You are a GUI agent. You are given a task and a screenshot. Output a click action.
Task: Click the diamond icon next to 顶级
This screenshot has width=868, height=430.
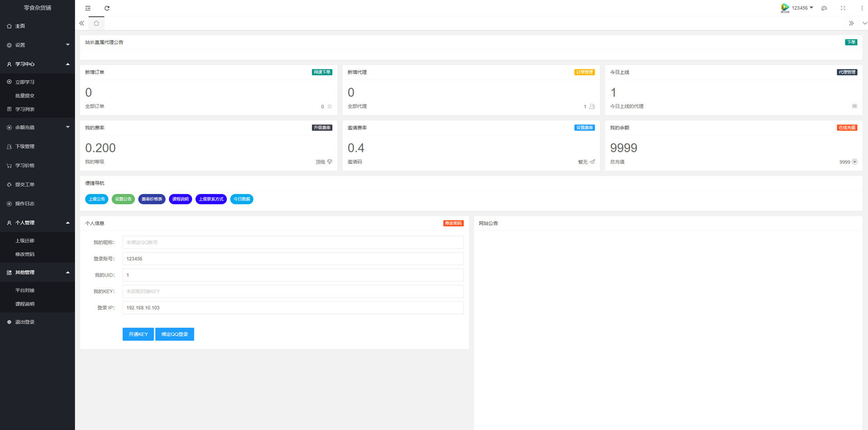330,162
